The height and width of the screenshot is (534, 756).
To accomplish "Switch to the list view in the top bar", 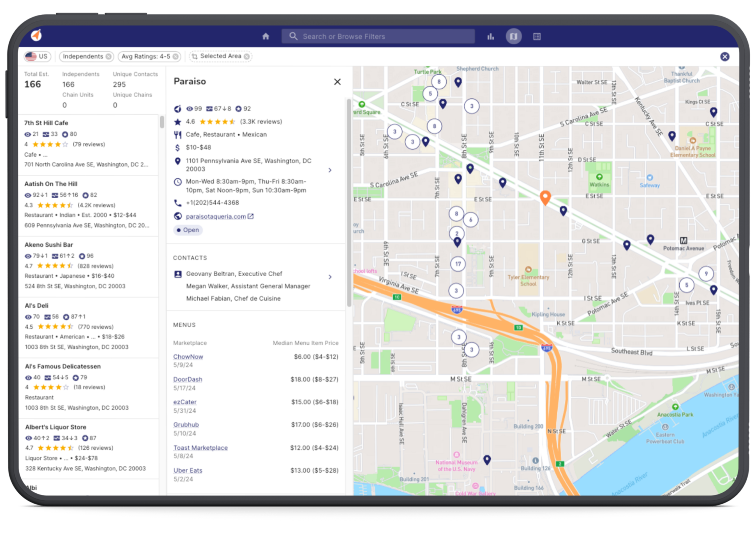I will pyautogui.click(x=536, y=36).
